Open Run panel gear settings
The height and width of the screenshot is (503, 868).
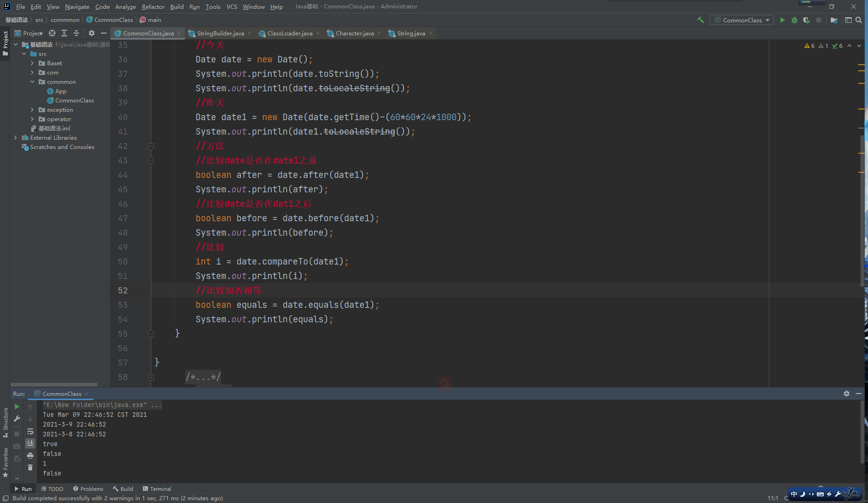(x=847, y=394)
